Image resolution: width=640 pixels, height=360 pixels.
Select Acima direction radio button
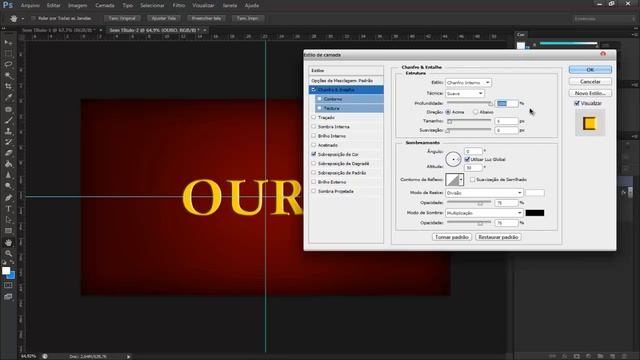coord(448,112)
